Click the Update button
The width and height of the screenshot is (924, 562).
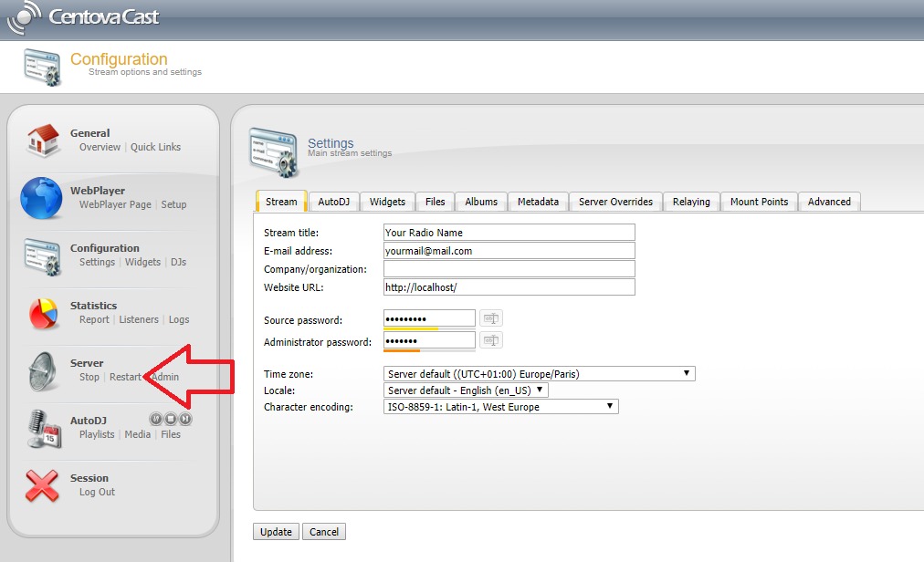click(276, 532)
